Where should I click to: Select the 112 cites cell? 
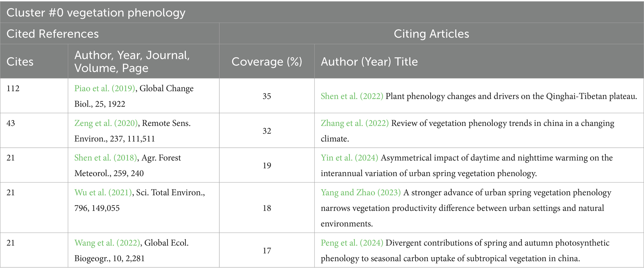[x=13, y=89]
